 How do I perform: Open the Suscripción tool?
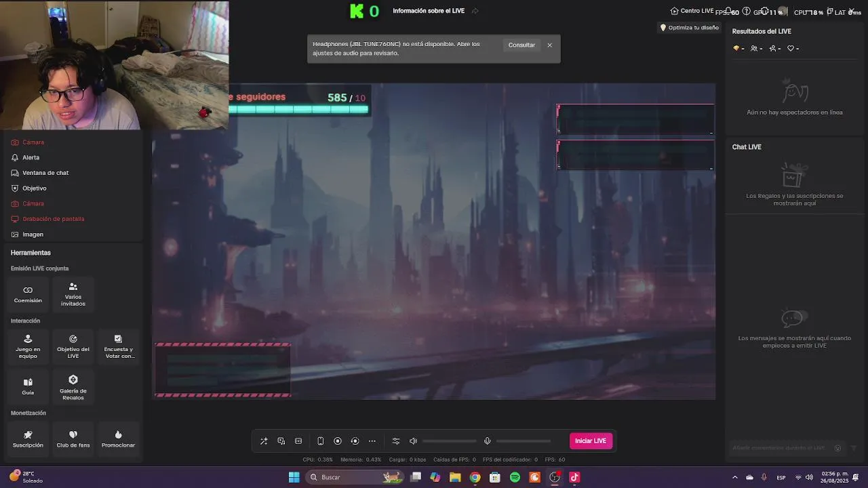click(x=28, y=439)
